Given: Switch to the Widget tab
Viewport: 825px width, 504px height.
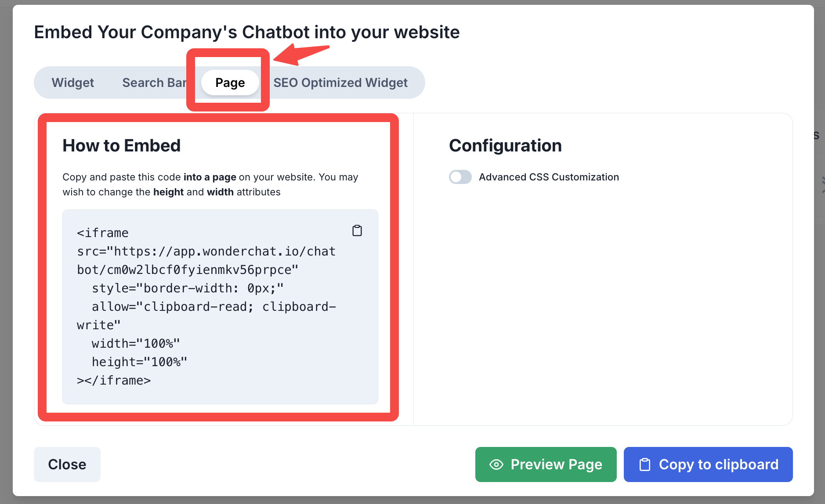Looking at the screenshot, I should click(73, 83).
